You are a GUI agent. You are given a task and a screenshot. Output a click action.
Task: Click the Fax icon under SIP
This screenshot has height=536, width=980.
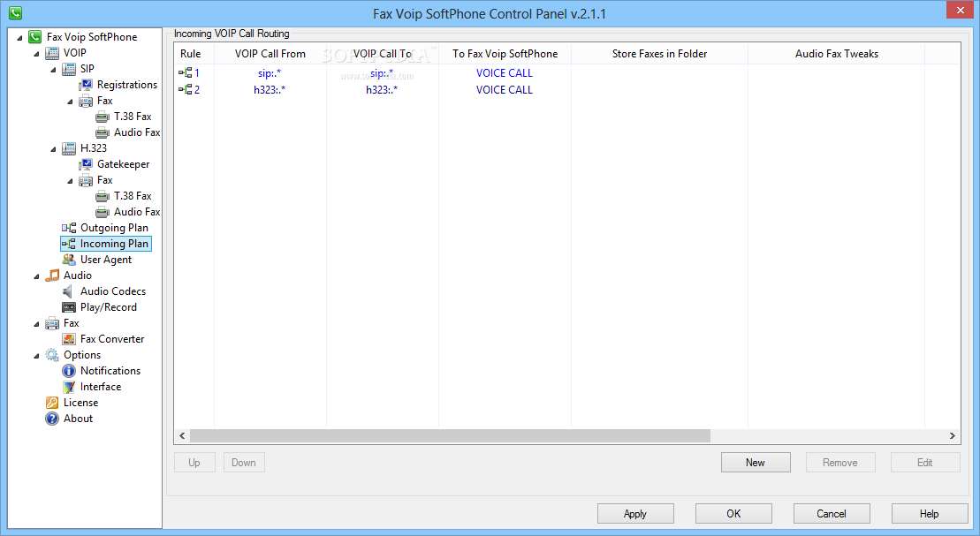(x=86, y=101)
